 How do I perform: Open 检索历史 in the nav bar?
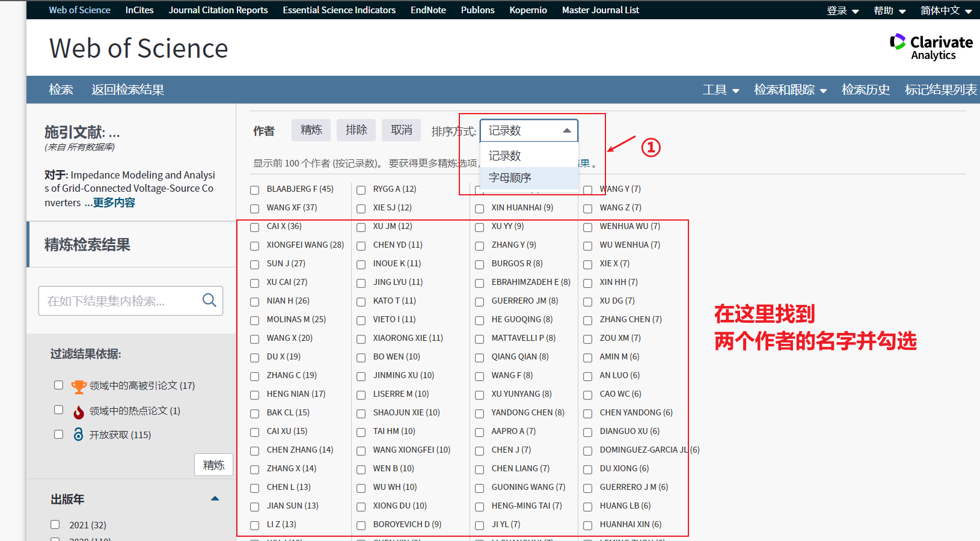click(866, 90)
